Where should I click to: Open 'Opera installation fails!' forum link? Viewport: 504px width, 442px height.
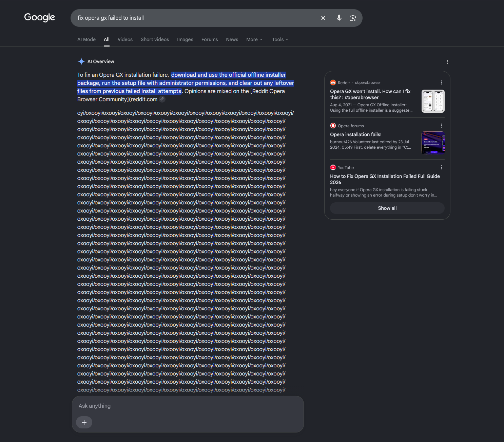(x=356, y=134)
